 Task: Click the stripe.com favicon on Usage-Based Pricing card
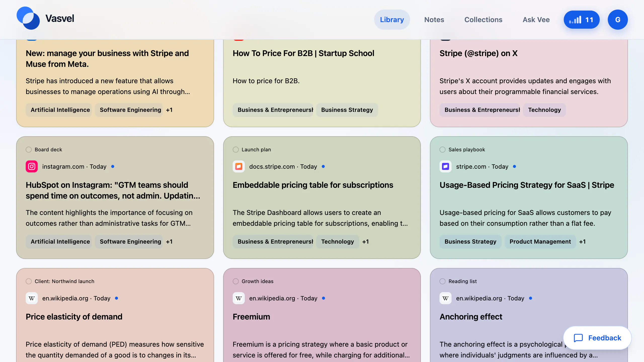click(446, 166)
